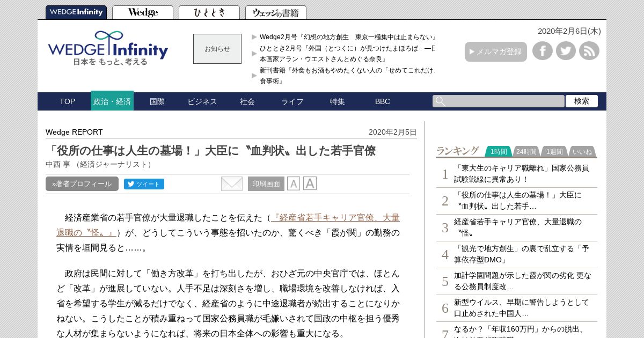Open the Facebook icon in the header
644x338 pixels.
543,51
